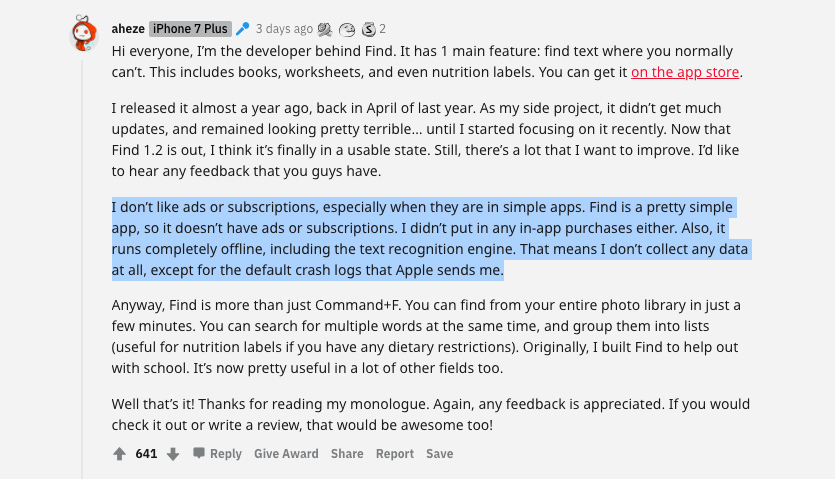
Task: Click the first award badge icon
Action: pos(324,29)
